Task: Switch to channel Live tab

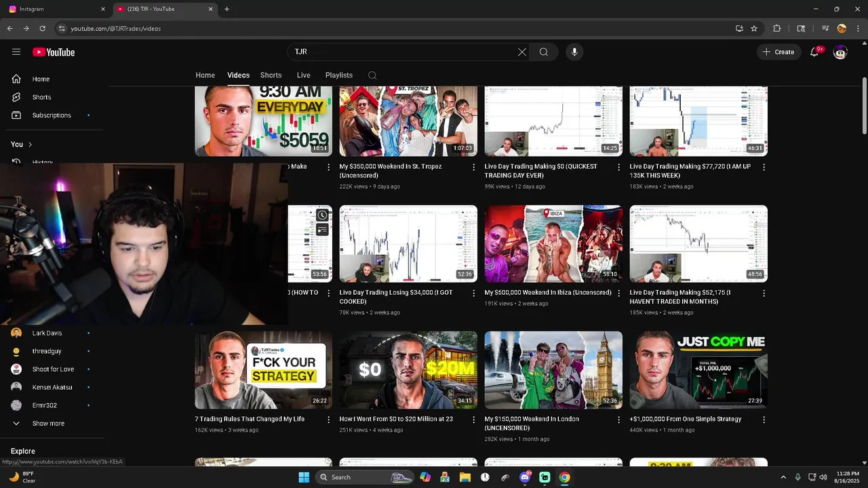Action: (x=303, y=75)
